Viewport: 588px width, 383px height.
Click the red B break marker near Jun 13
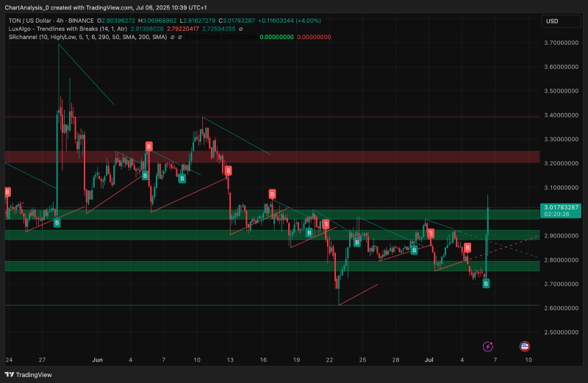228,171
